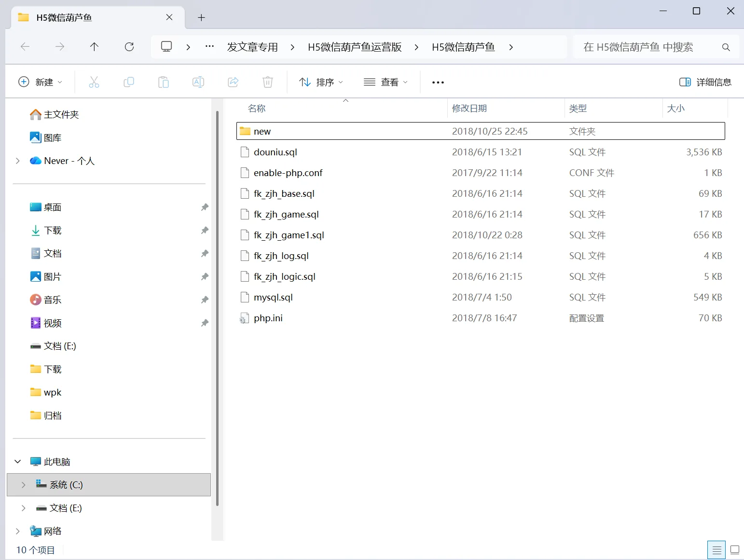
Task: Click the search magnifier icon
Action: click(726, 47)
